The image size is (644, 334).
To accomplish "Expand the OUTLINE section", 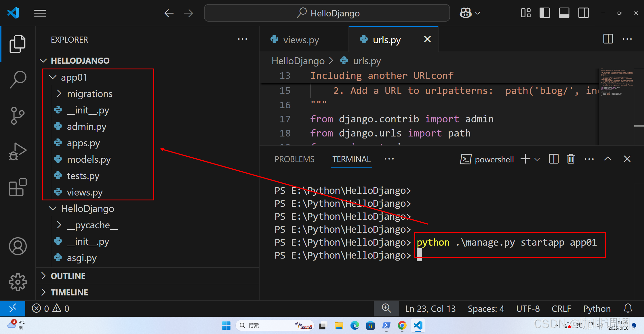I will 68,276.
